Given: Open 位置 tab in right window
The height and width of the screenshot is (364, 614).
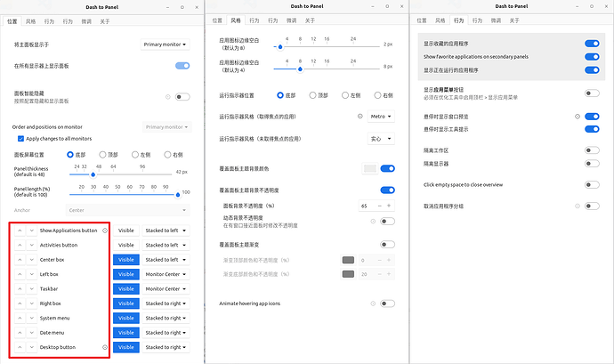Looking at the screenshot, I should click(x=421, y=20).
